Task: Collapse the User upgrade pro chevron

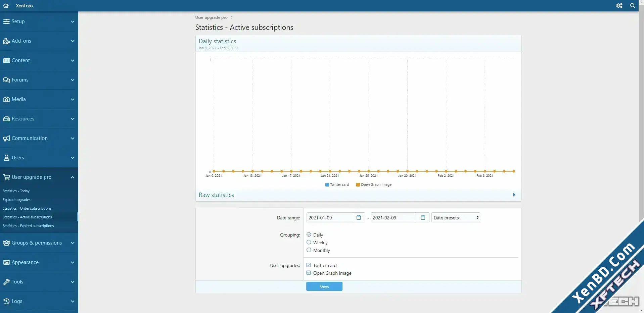Action: (73, 177)
